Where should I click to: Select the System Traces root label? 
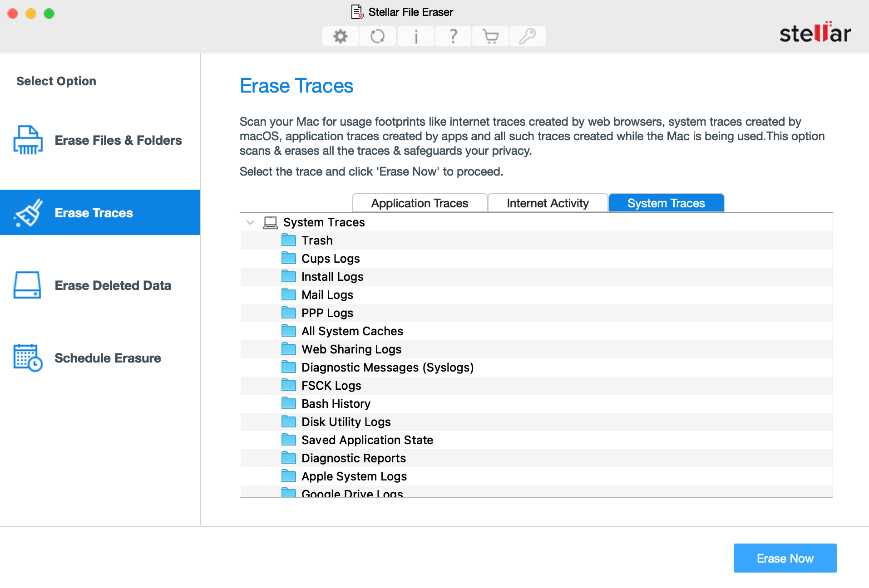(x=324, y=222)
